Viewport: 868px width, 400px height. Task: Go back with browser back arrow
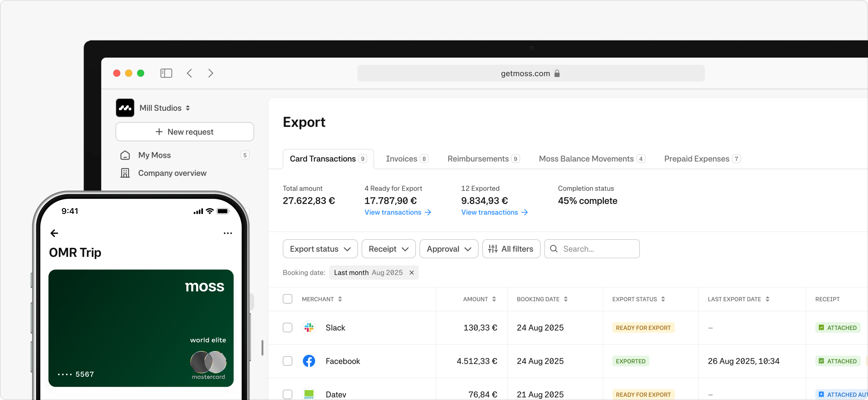point(189,73)
